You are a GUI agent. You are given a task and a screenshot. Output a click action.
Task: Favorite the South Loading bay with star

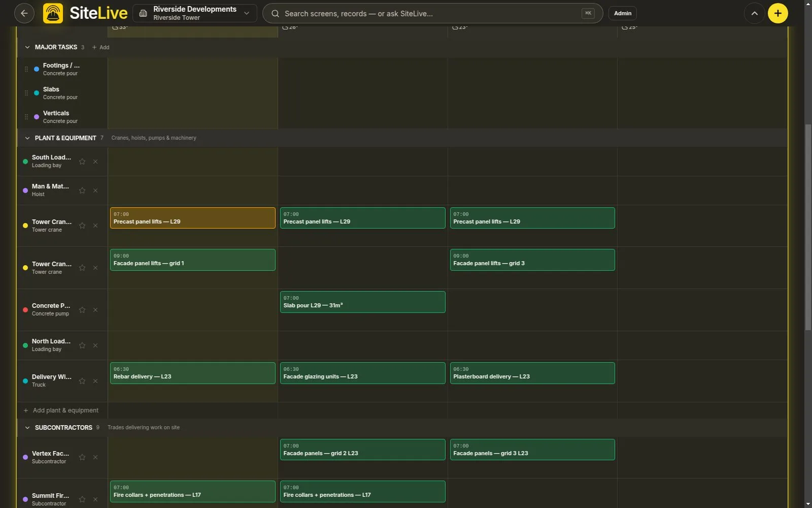coord(82,162)
